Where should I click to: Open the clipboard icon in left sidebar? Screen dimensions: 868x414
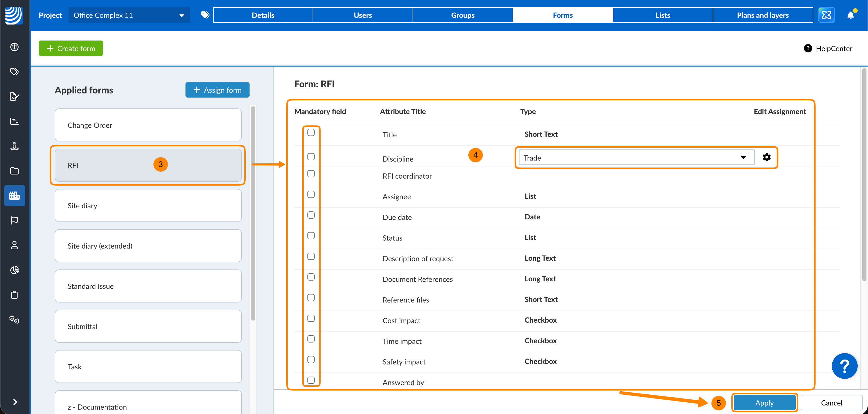click(x=14, y=295)
